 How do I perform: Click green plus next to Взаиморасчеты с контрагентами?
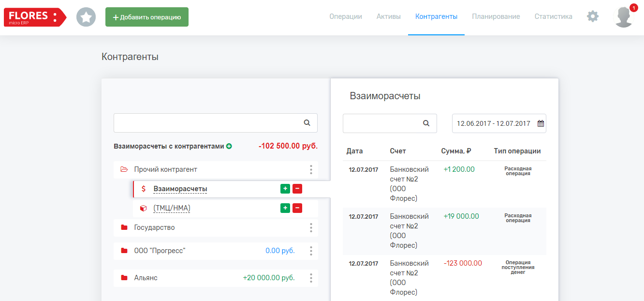229,146
